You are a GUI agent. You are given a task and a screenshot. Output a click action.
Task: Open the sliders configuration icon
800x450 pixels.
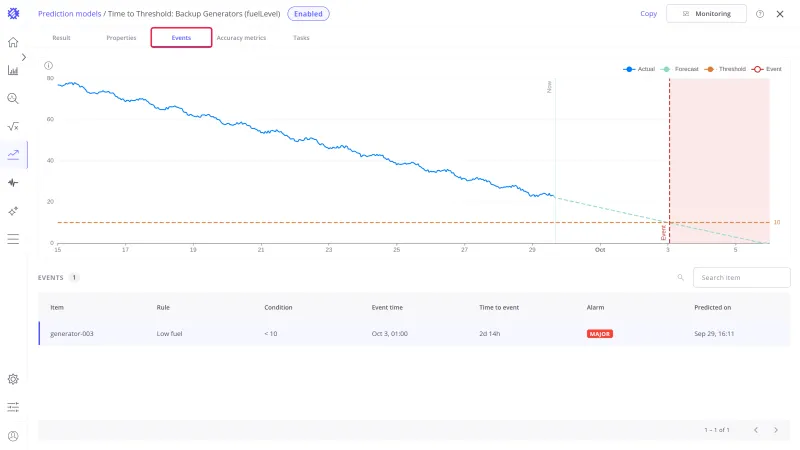click(13, 407)
